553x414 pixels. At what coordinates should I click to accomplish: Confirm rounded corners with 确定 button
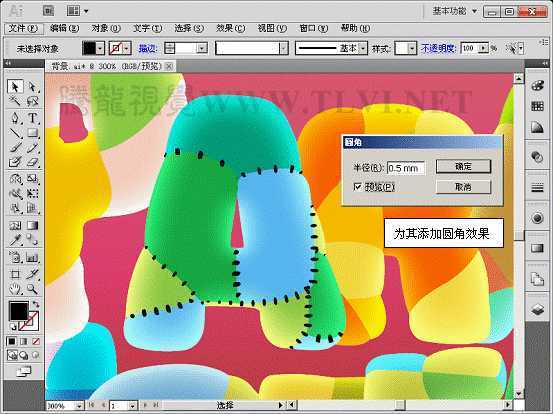(x=463, y=166)
